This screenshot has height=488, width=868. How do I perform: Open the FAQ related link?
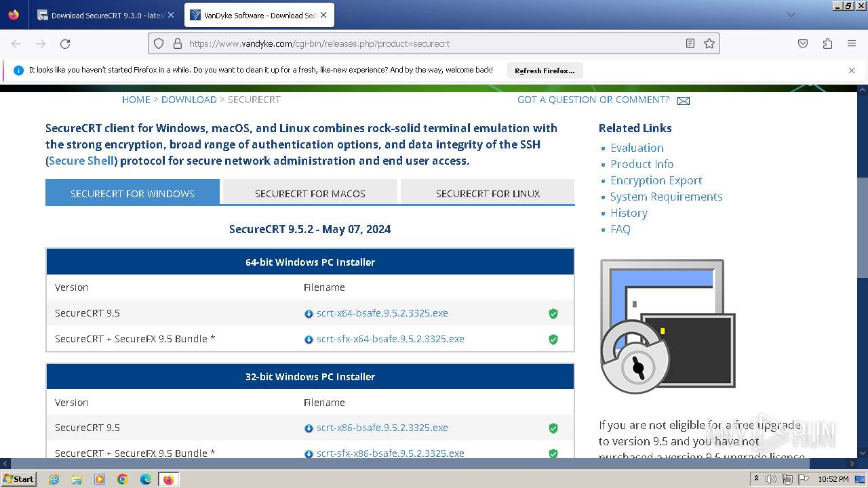click(620, 229)
